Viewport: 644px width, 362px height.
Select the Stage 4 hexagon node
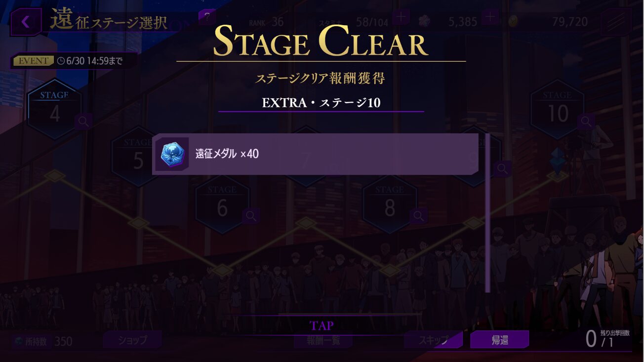pyautogui.click(x=54, y=109)
